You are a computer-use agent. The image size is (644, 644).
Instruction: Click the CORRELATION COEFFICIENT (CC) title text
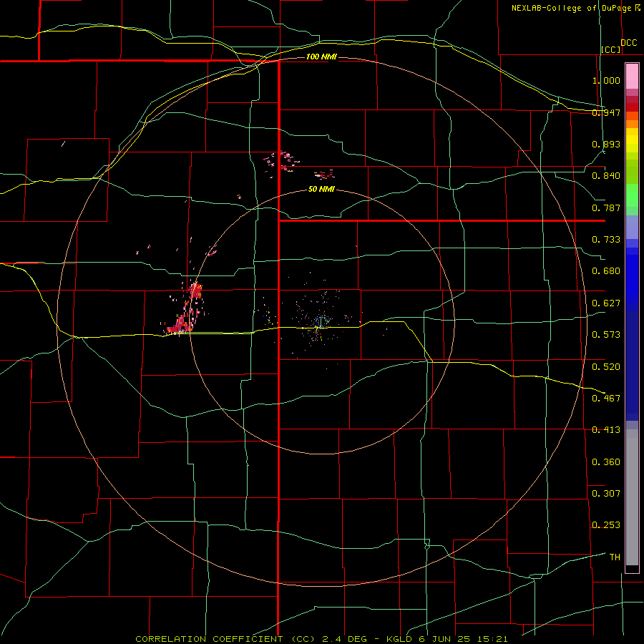tap(225, 639)
